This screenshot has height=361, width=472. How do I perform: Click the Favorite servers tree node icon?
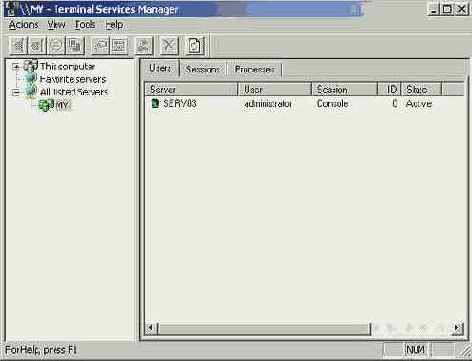31,79
